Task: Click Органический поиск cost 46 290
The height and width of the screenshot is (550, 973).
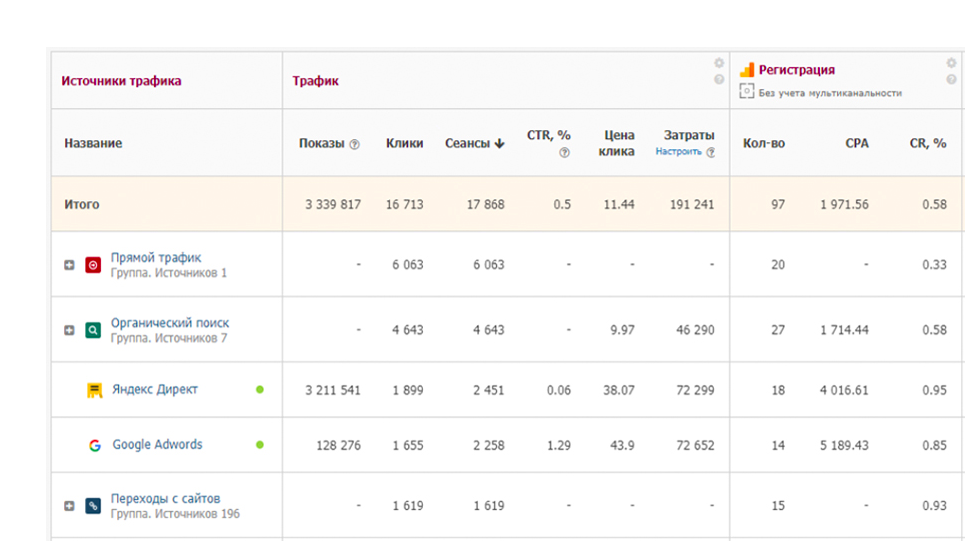Action: pos(695,330)
